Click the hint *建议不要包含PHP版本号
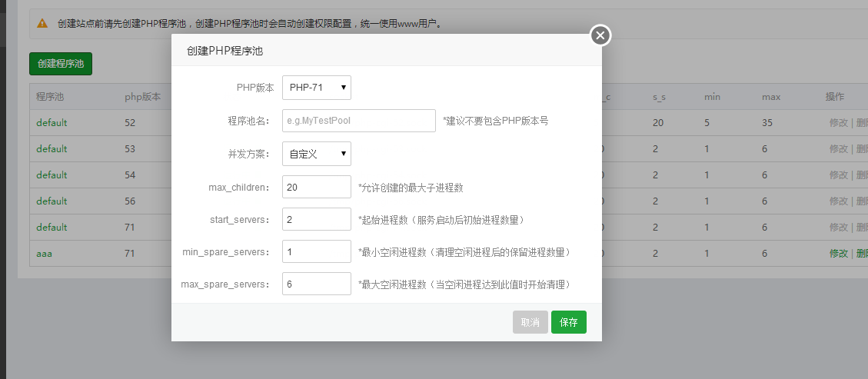This screenshot has height=379, width=868. [495, 121]
